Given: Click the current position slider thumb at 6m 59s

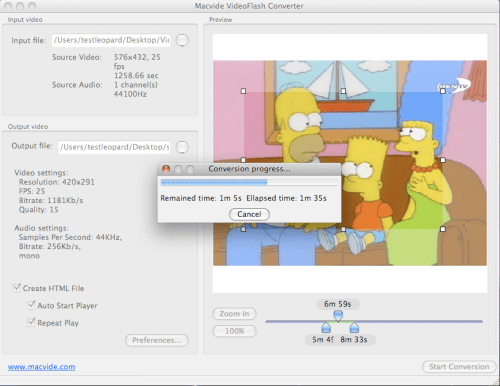Looking at the screenshot, I should [x=338, y=315].
